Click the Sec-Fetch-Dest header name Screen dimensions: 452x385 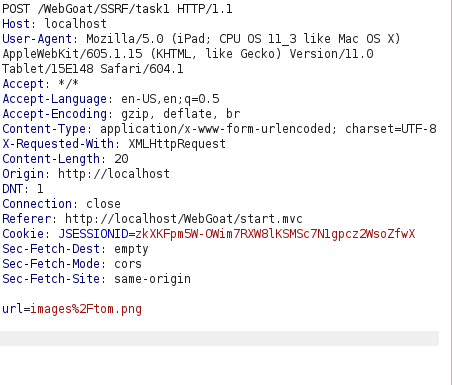51,249
